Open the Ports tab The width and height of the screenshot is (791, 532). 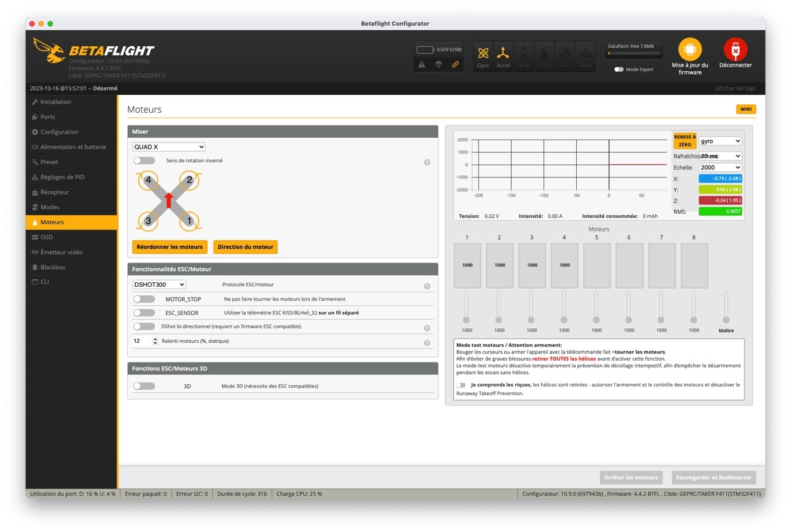[71, 117]
